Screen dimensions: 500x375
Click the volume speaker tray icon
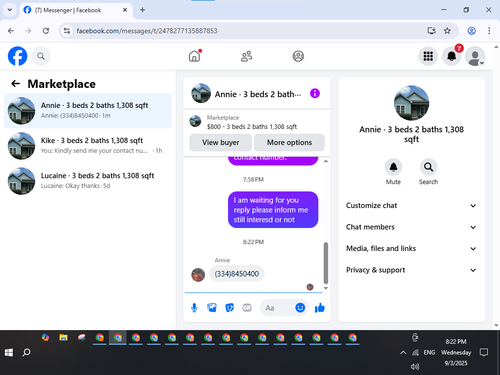click(415, 367)
